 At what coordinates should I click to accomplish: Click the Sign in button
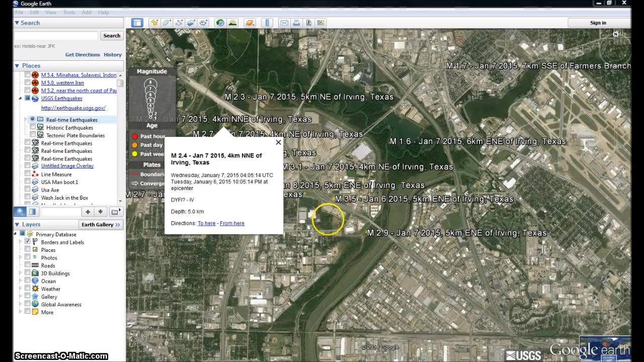pyautogui.click(x=598, y=23)
